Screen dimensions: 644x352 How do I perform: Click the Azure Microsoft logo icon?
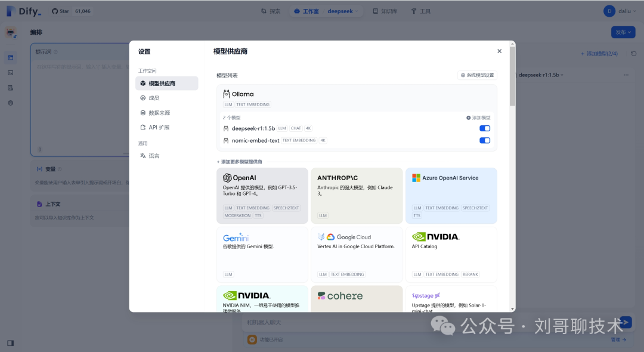pos(416,178)
